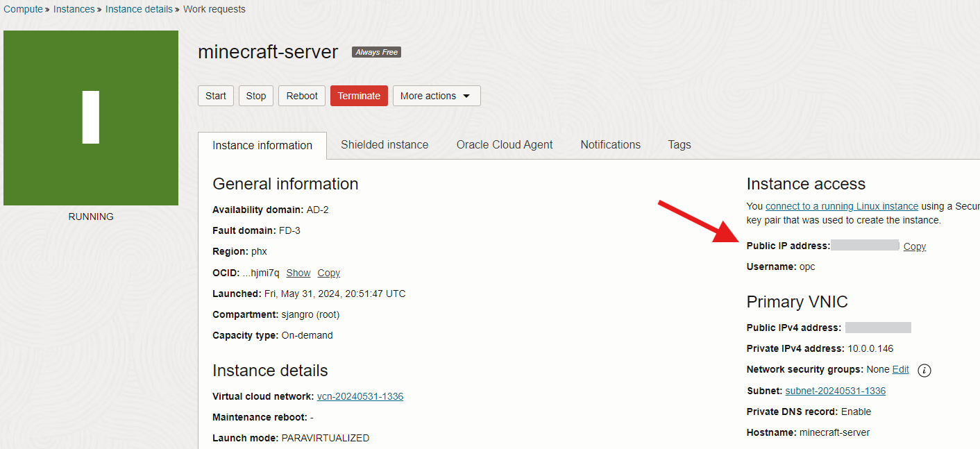Open subnet-20240531-1336 details

tap(835, 391)
